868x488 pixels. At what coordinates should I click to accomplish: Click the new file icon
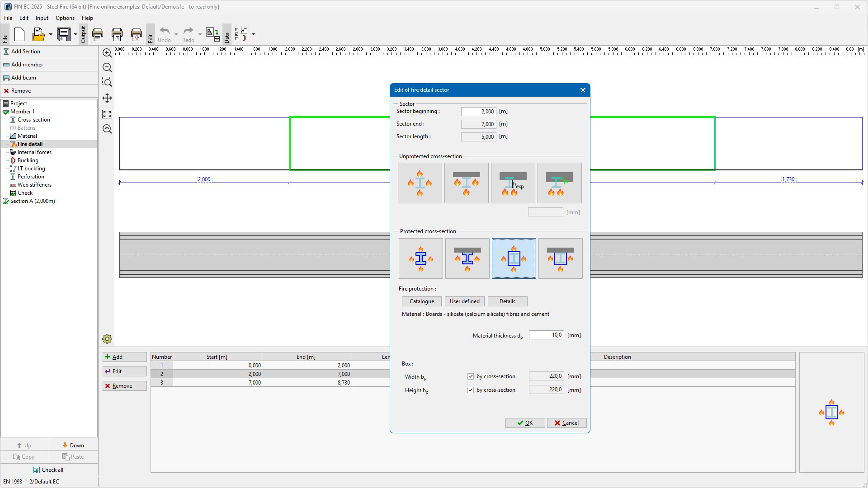point(19,34)
